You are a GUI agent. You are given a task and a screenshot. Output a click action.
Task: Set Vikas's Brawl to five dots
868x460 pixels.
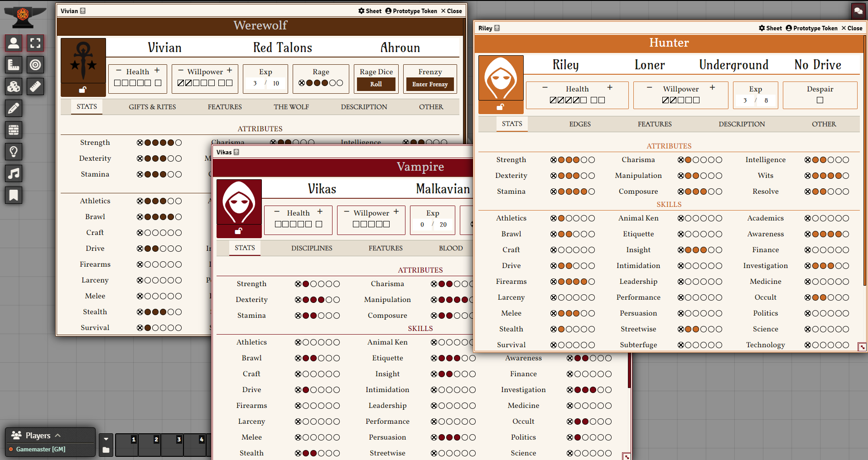pyautogui.click(x=336, y=358)
